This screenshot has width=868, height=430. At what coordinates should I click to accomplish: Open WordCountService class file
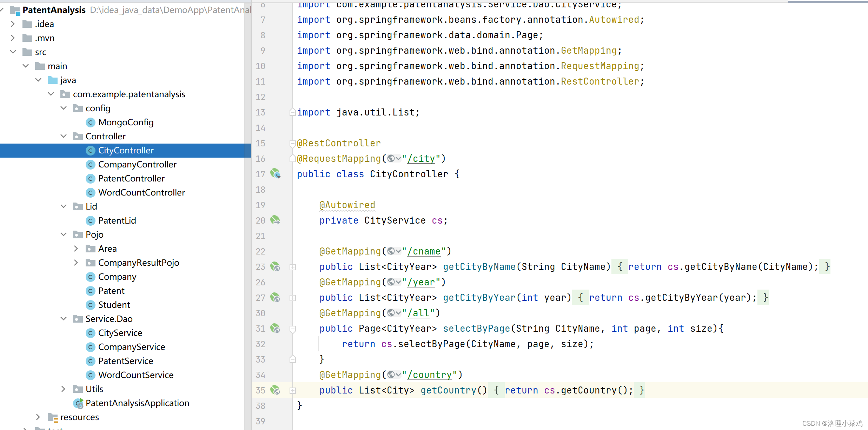(x=135, y=375)
